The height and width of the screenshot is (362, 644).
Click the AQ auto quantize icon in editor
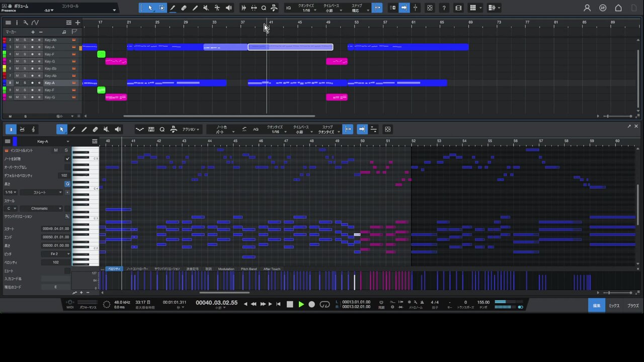coord(256,129)
